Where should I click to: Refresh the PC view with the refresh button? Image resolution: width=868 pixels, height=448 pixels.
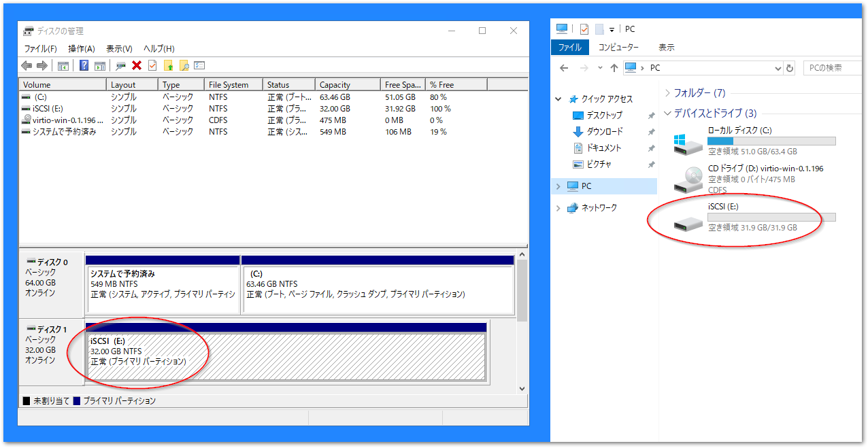pos(790,67)
